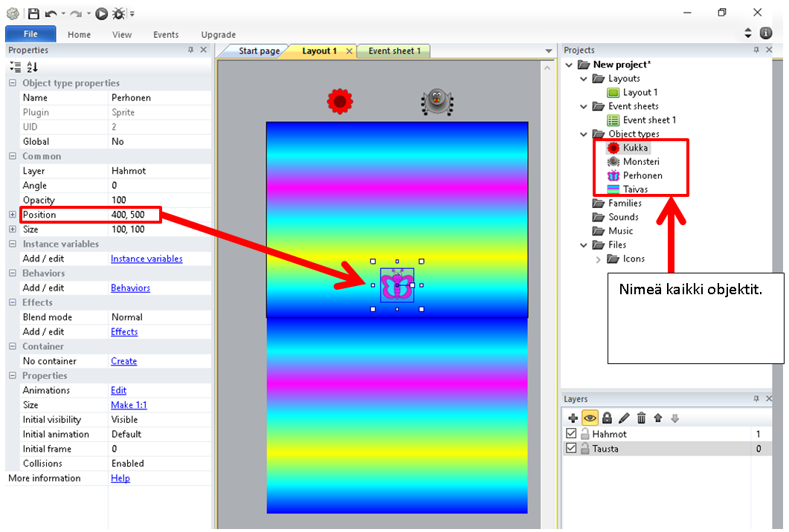Viewport: 789px width, 532px height.
Task: Click the pencil icon to rename layer
Action: pos(624,418)
